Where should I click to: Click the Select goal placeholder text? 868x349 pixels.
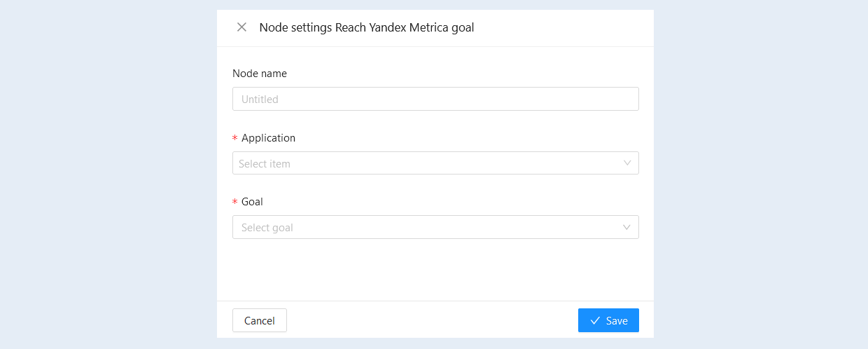(x=267, y=228)
